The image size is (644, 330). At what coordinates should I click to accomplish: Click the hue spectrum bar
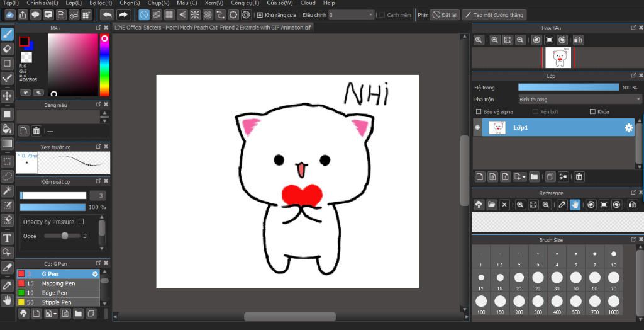105,65
